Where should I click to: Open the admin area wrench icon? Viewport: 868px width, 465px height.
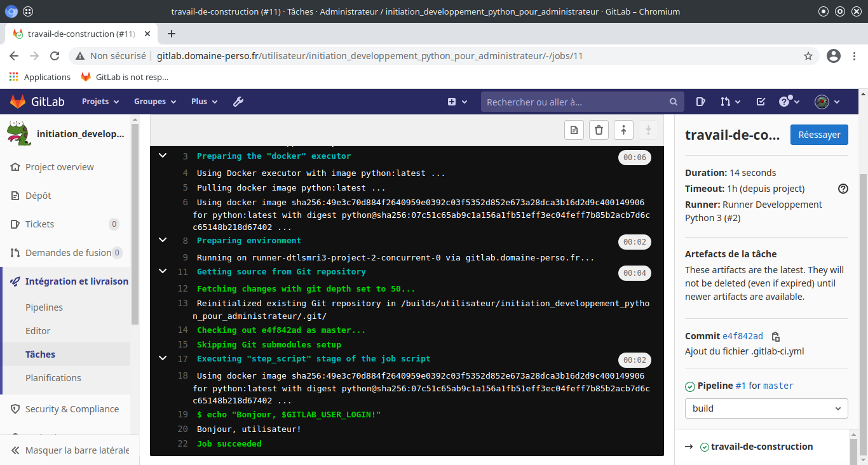[238, 102]
